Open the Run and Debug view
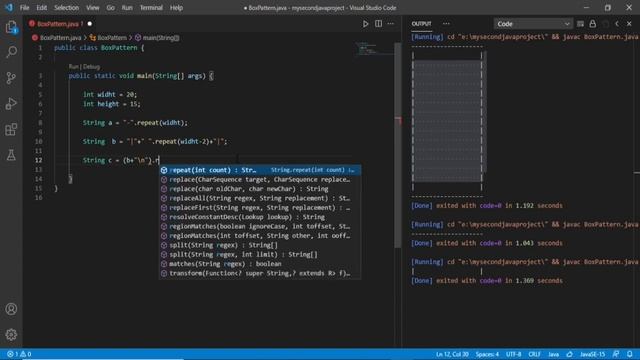640x360 pixels. pos(11,104)
